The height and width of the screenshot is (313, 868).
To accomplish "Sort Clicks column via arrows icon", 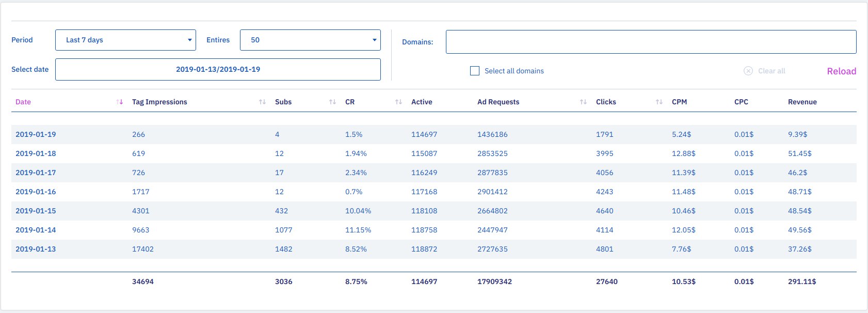I will pos(659,102).
